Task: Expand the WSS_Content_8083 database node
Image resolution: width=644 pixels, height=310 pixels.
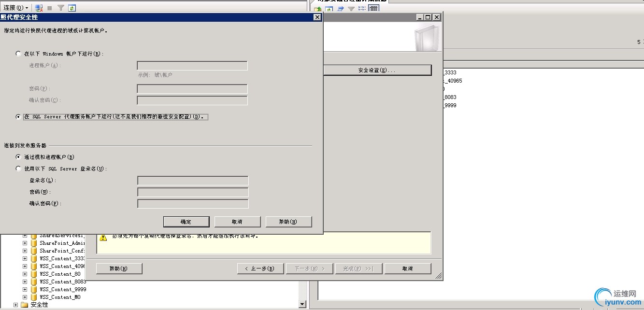Action: click(x=25, y=282)
